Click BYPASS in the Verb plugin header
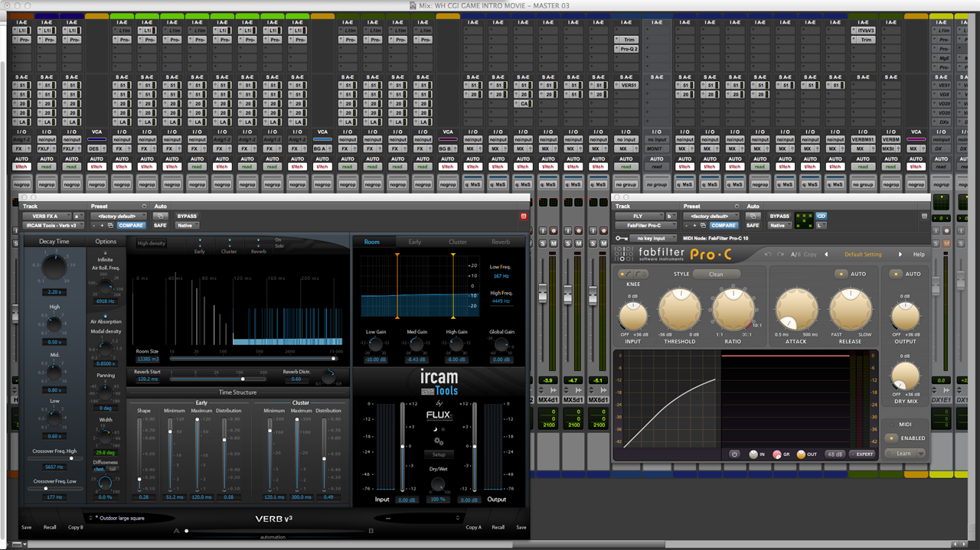This screenshot has height=550, width=980. tap(187, 216)
